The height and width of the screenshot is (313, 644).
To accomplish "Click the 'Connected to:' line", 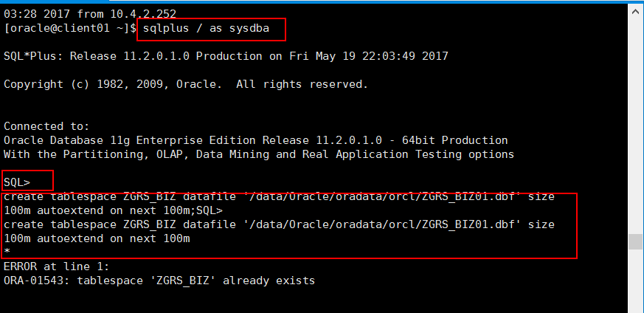I will click(x=46, y=126).
